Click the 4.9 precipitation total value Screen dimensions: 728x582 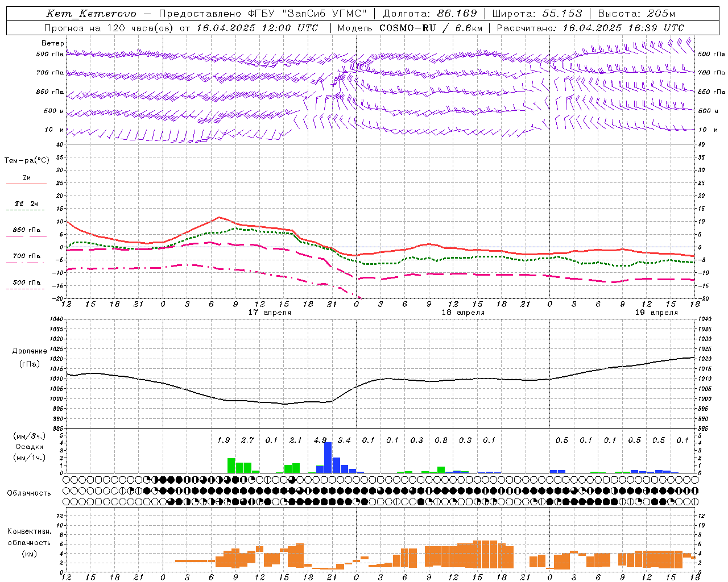(x=320, y=440)
